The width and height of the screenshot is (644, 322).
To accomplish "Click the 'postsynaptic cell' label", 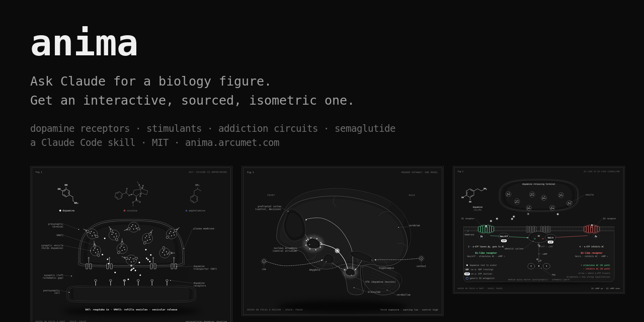I will point(51,291).
